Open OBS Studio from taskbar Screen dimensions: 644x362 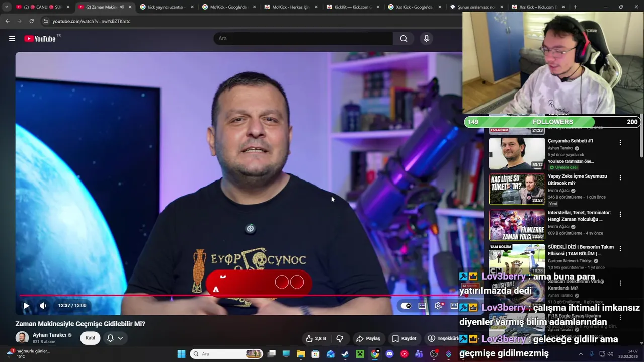tap(434, 354)
